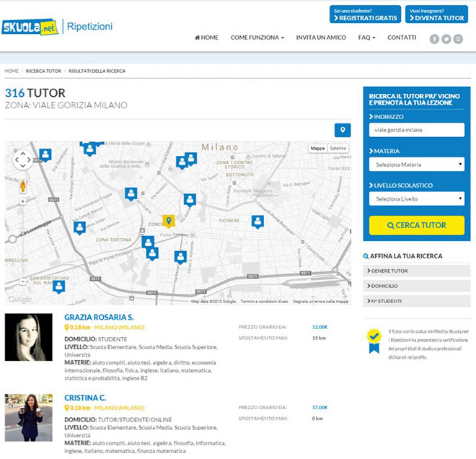
Task: Click tutor marker on Corso San Gottardo
Action: pyautogui.click(x=180, y=257)
